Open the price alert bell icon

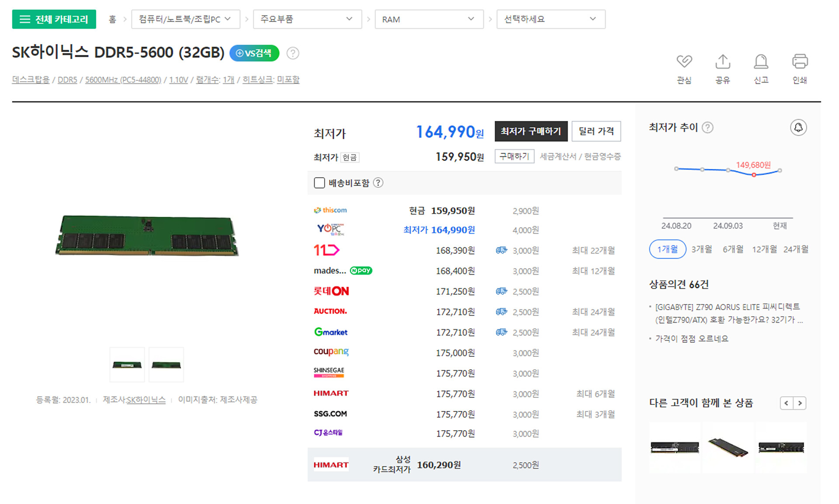(798, 128)
